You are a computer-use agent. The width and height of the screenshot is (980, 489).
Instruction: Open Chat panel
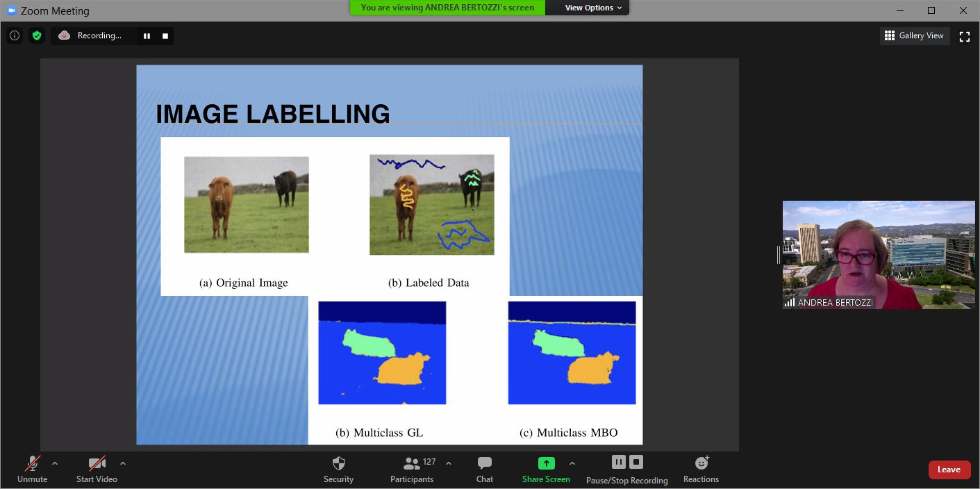tap(485, 470)
